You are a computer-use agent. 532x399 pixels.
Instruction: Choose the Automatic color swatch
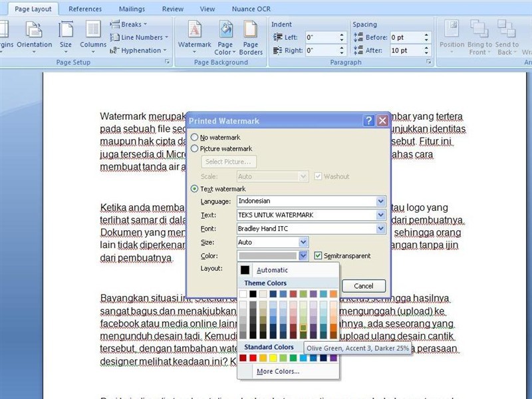(265, 270)
